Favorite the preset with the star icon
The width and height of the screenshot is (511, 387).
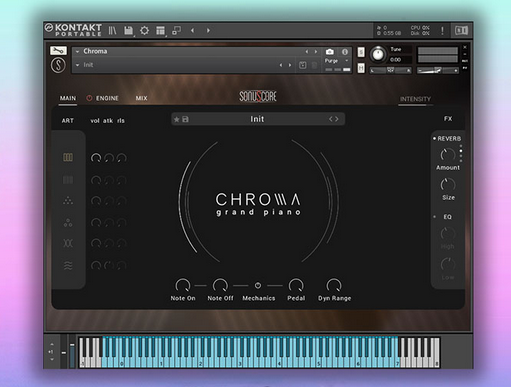[177, 119]
